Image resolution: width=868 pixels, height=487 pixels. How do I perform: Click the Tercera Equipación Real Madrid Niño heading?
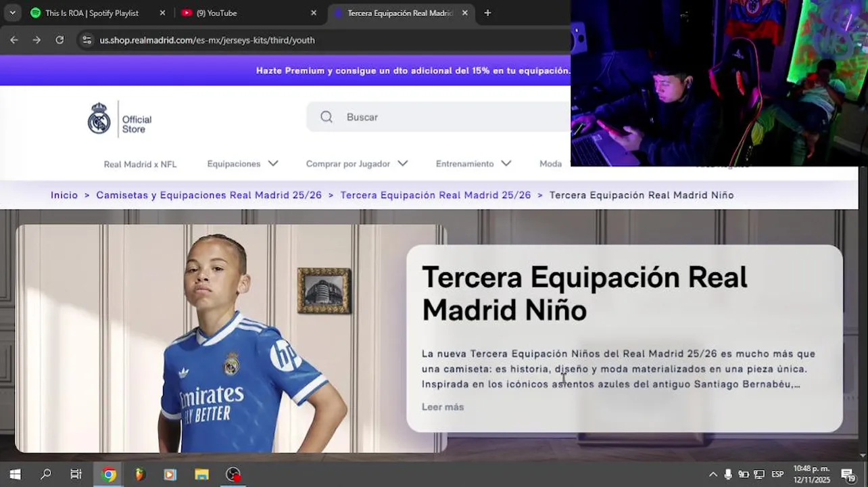click(x=584, y=294)
